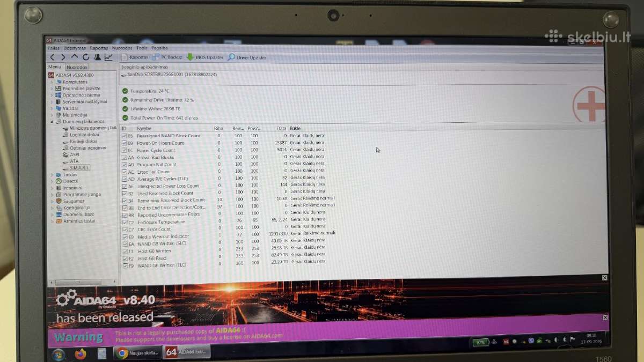Open the Nuorodos menu
The height and width of the screenshot is (362, 644).
coord(122,48)
